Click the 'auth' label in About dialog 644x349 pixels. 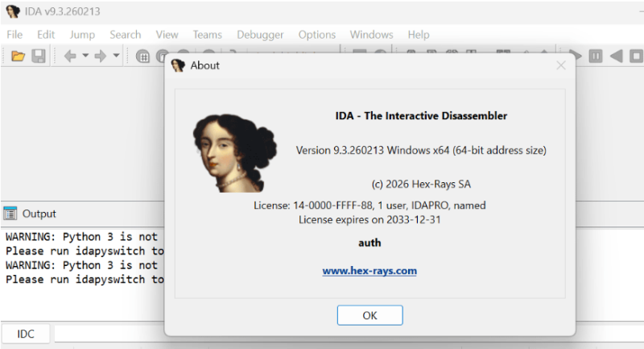(369, 243)
